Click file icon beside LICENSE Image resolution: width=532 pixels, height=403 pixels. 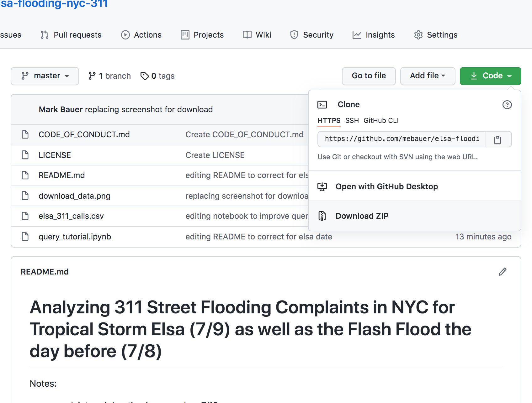(25, 155)
